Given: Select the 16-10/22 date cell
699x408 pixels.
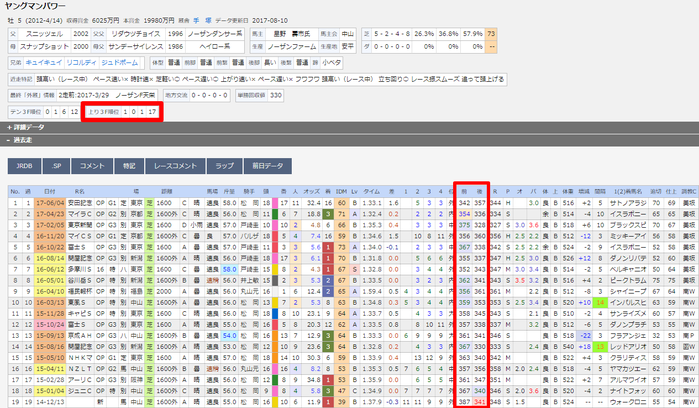Looking at the screenshot, I should (49, 247).
